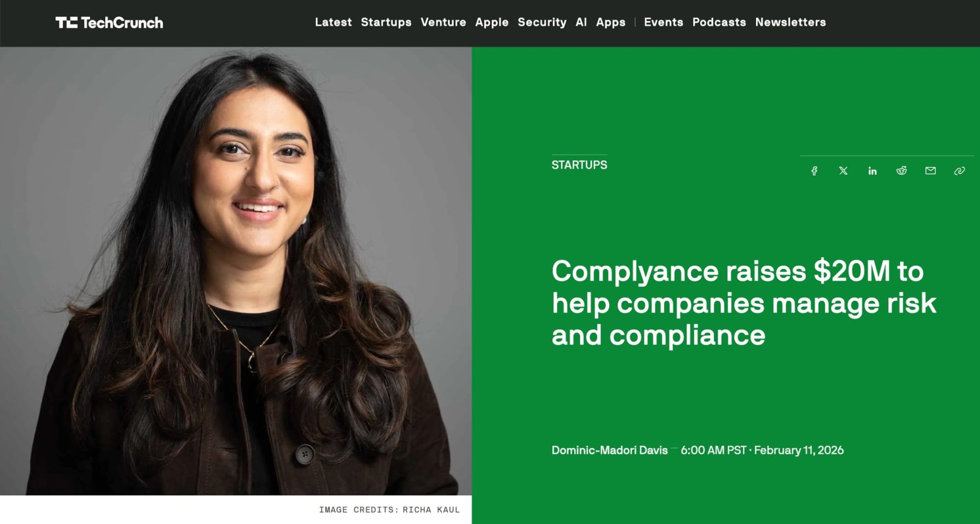Click the featured portrait image
Image resolution: width=980 pixels, height=524 pixels.
click(236, 271)
